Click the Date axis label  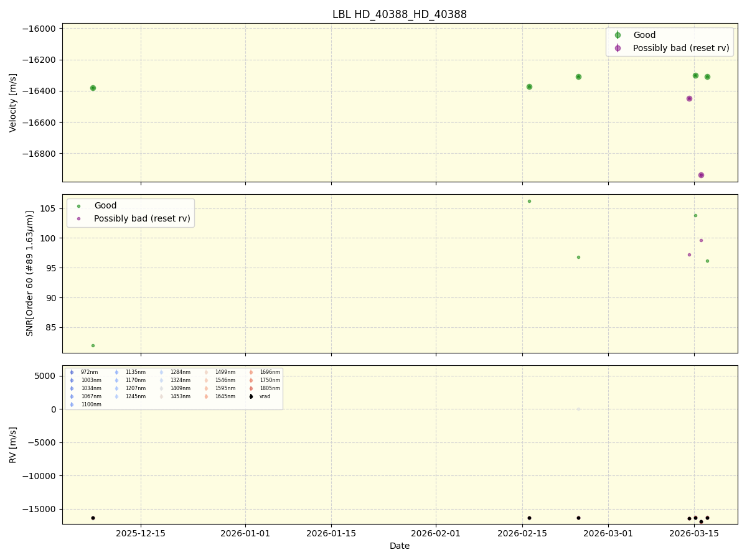tap(399, 546)
